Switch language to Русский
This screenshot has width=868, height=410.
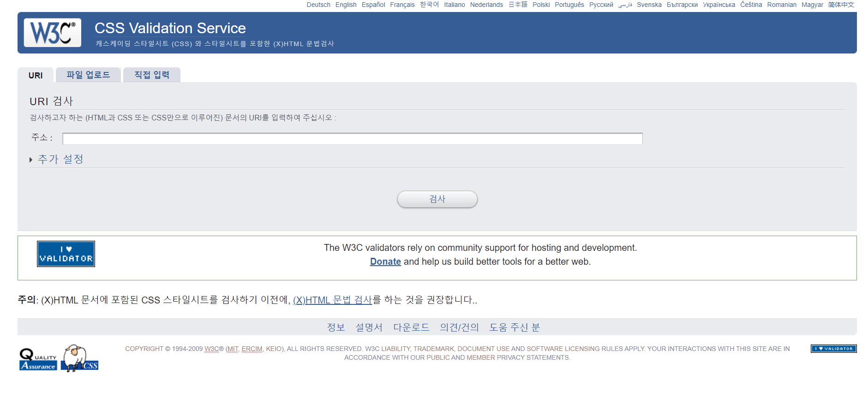[601, 5]
